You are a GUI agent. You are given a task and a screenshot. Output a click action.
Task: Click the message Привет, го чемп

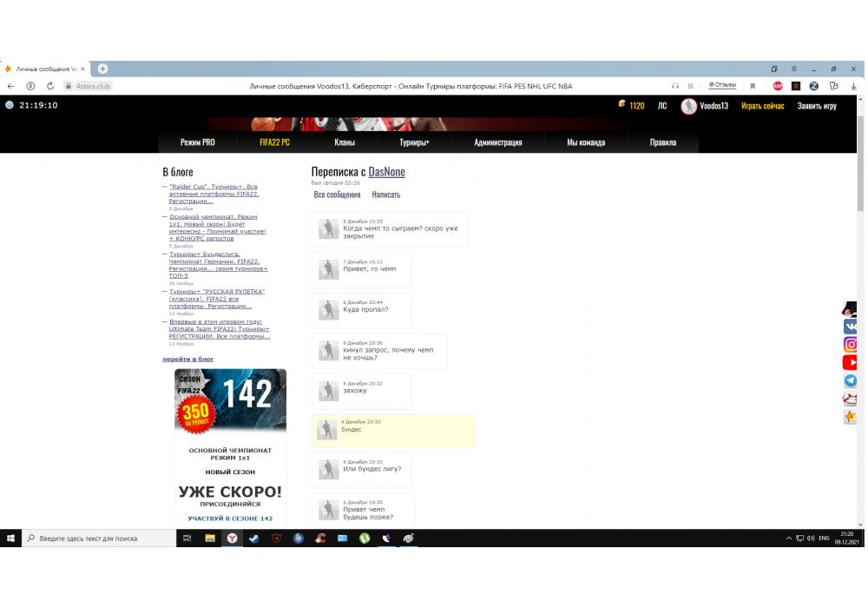tap(361, 269)
